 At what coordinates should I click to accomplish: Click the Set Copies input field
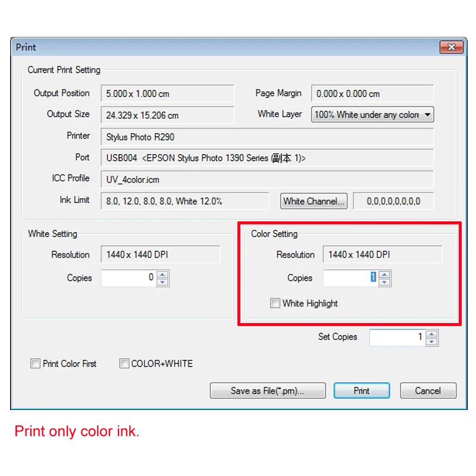399,337
